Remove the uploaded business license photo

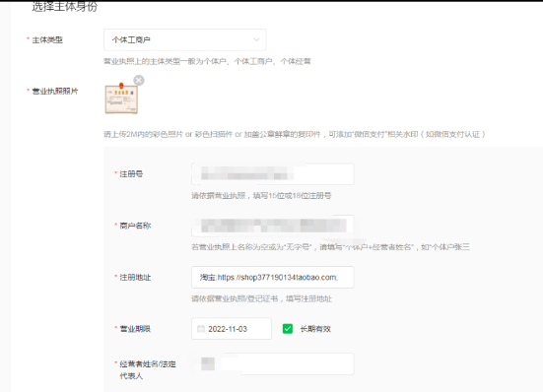[139, 80]
